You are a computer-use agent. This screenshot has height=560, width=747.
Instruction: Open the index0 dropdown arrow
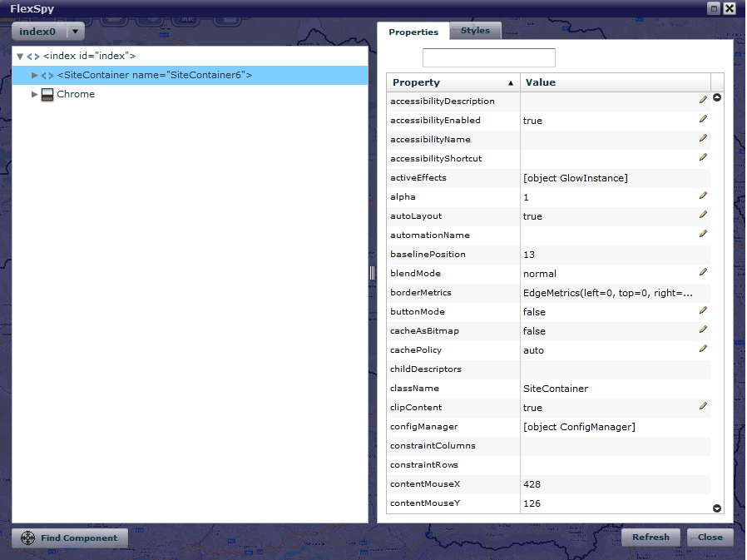(x=76, y=32)
